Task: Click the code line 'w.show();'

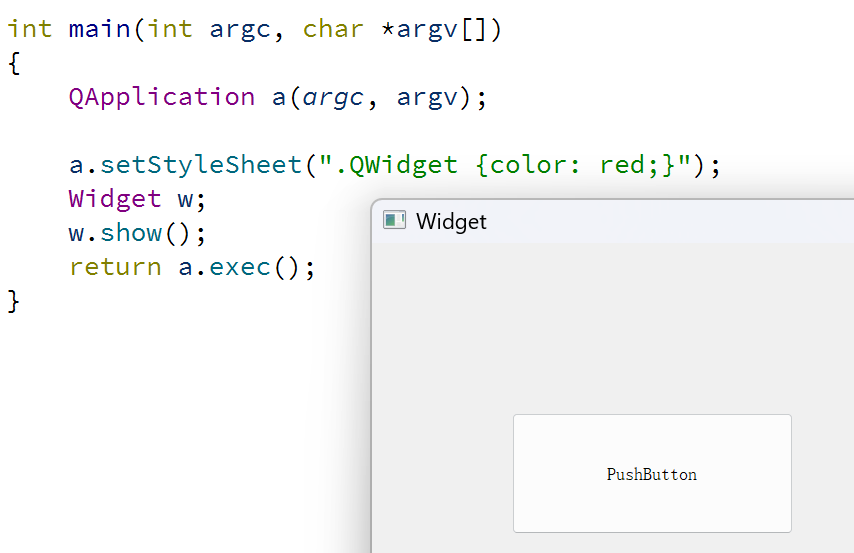Action: 137,233
